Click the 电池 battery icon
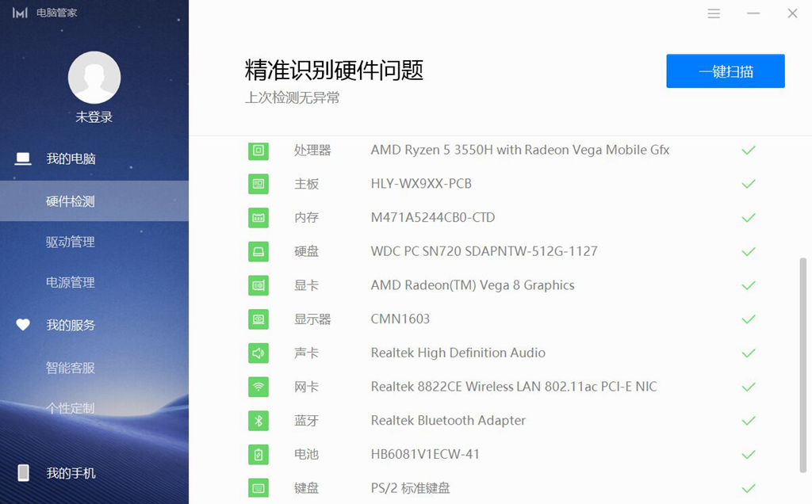This screenshot has width=812, height=504. (x=258, y=454)
